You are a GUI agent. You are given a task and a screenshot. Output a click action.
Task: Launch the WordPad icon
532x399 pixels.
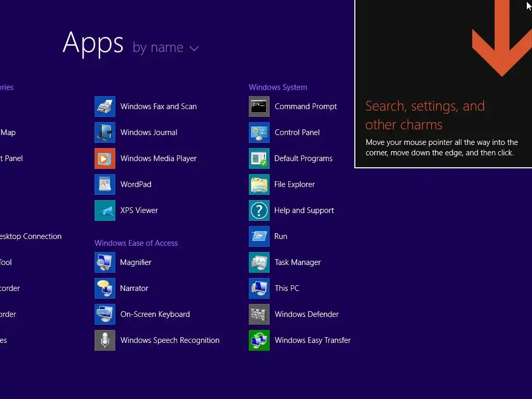click(105, 184)
